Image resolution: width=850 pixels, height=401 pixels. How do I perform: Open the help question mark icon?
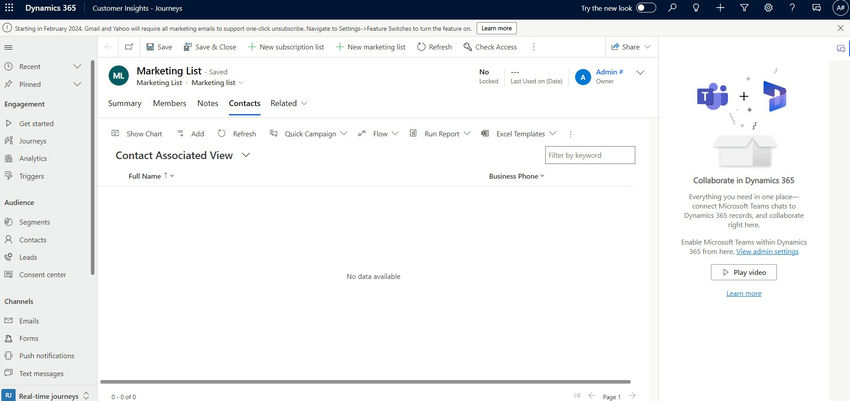tap(792, 8)
